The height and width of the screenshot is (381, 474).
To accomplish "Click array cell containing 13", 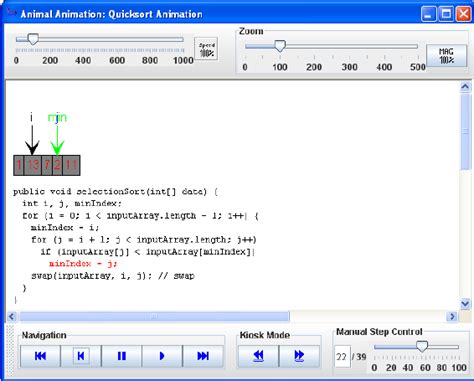I will pos(33,165).
